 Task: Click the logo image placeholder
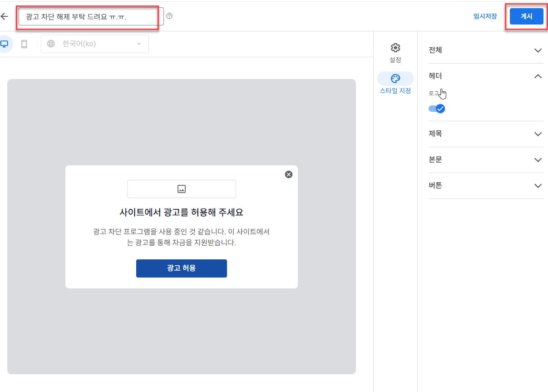pos(182,189)
